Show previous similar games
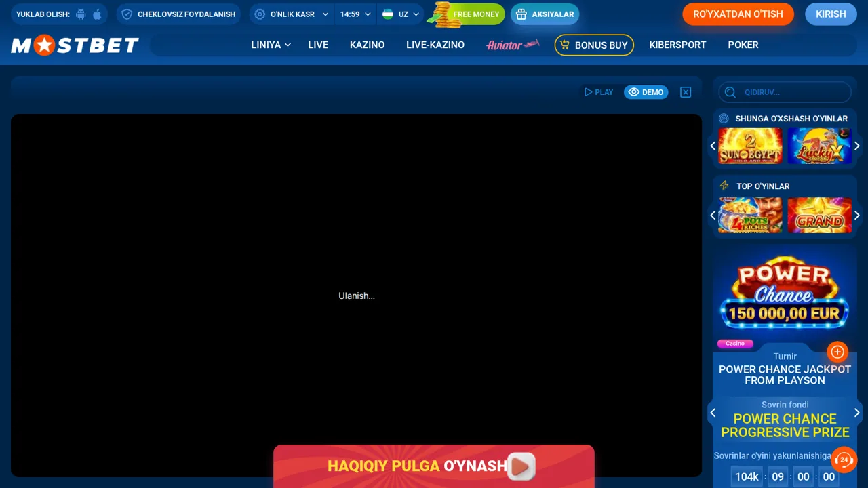The image size is (868, 488). [x=713, y=146]
